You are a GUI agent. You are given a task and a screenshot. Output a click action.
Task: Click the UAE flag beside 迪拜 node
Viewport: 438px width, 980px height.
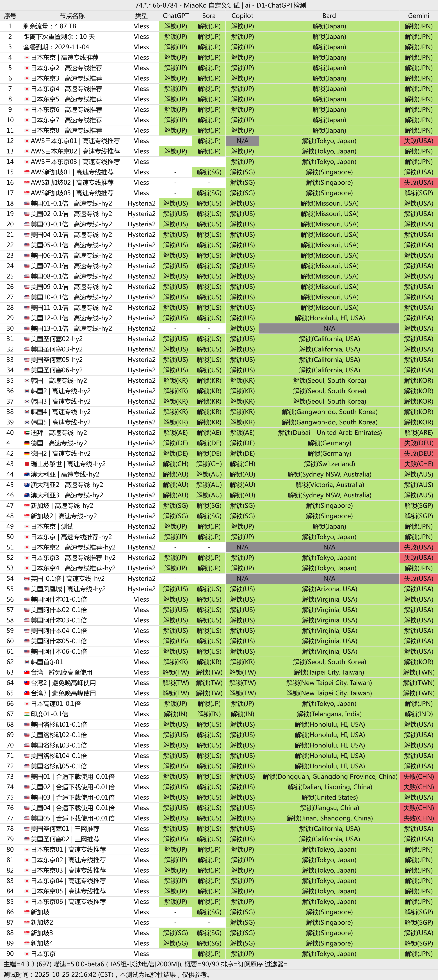(27, 433)
